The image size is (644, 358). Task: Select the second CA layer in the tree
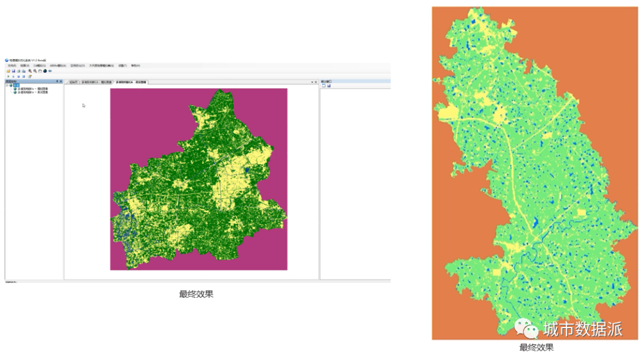33,92
